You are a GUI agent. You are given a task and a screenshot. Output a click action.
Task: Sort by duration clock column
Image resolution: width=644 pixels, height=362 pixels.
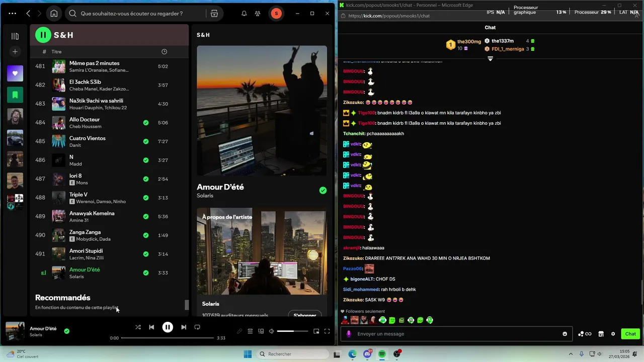(x=164, y=52)
